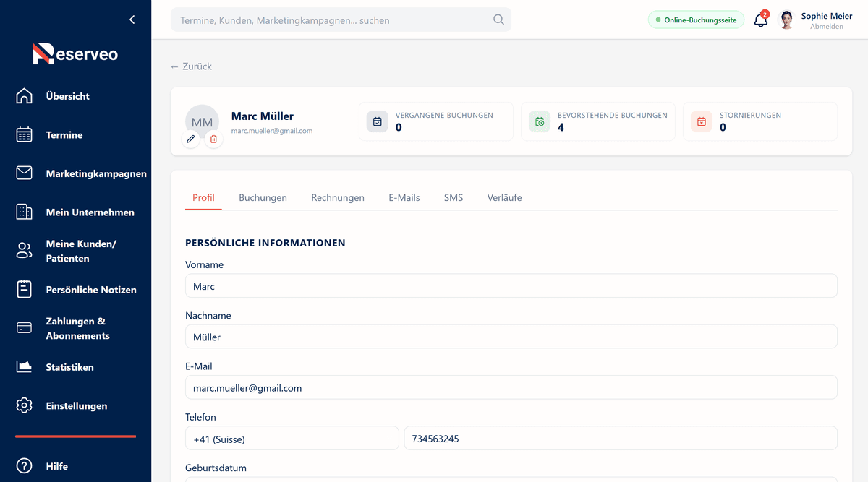Click marc.mueller@gmail.com under the customer name

coord(272,131)
